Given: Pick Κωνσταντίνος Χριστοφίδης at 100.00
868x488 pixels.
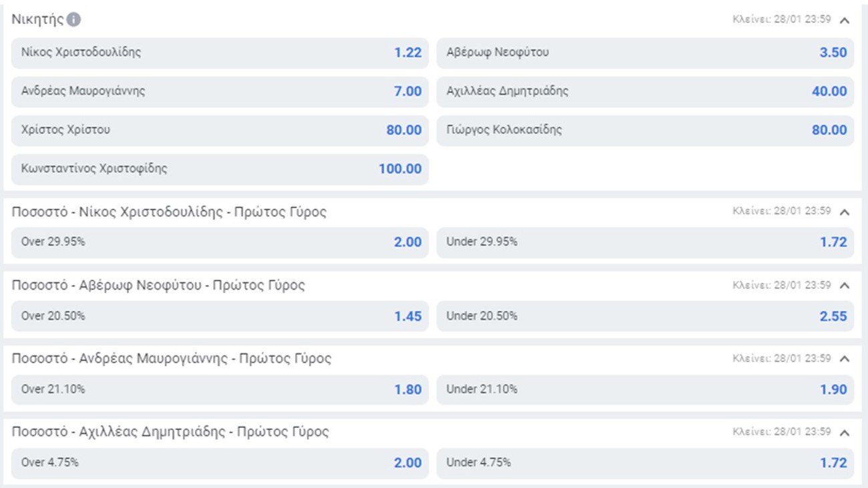Looking at the screenshot, I should [x=220, y=169].
